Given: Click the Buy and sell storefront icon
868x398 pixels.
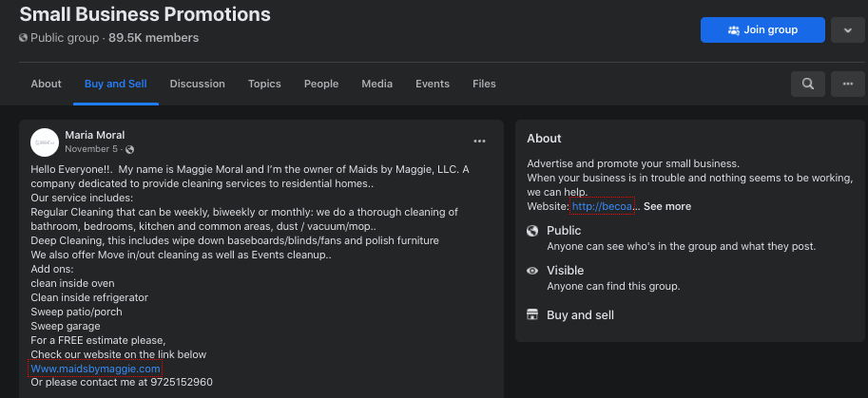Looking at the screenshot, I should click(x=532, y=315).
